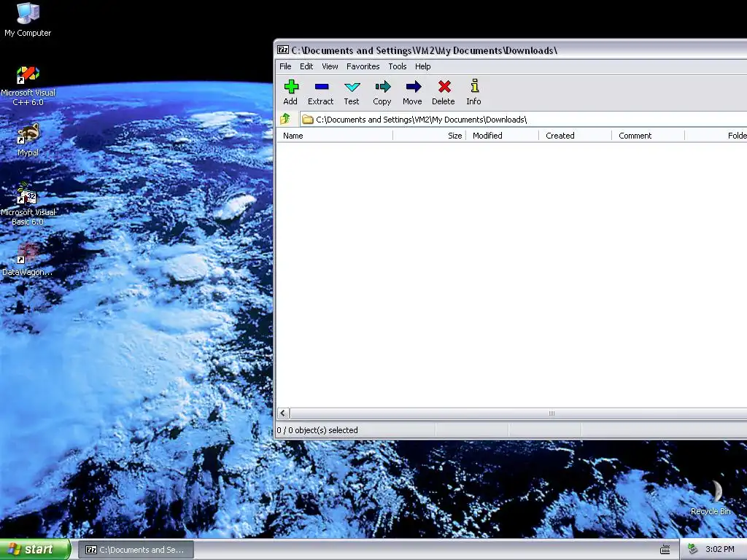Open the View menu
The height and width of the screenshot is (560, 747).
330,66
